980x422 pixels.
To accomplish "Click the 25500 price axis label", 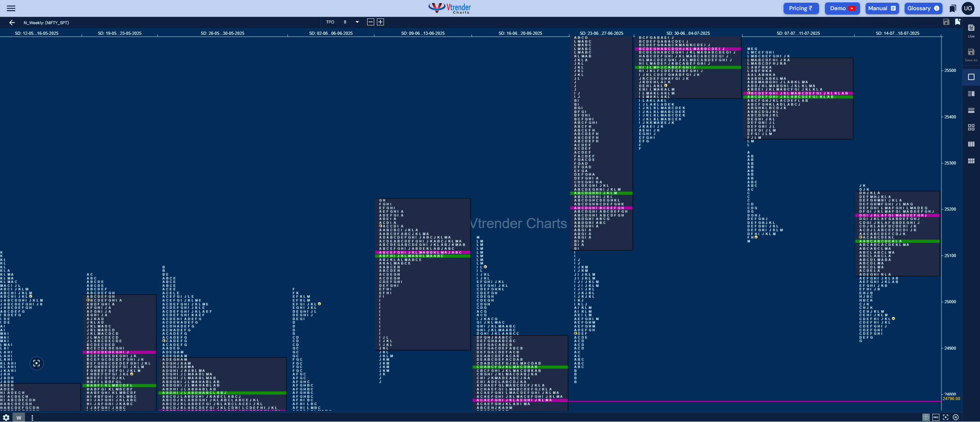I will click(950, 71).
